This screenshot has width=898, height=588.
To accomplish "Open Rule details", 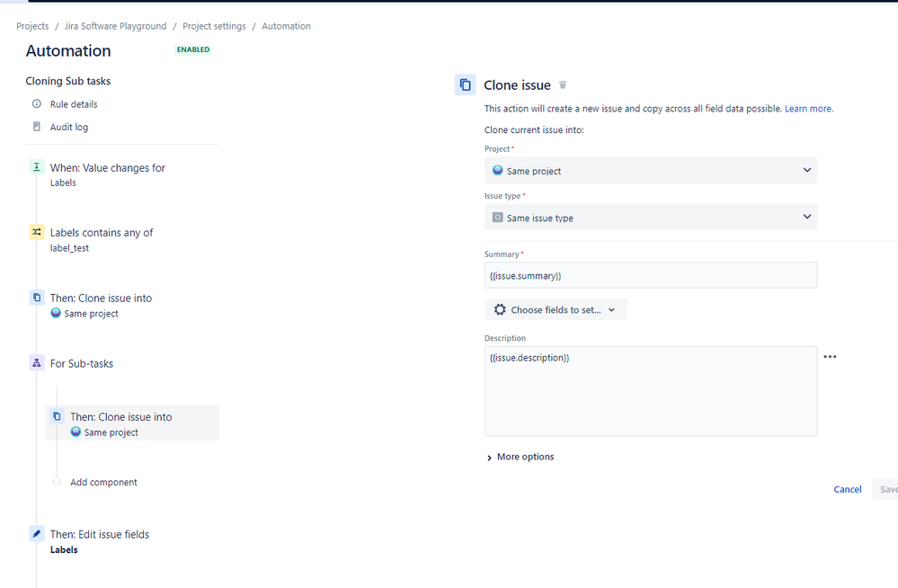I will click(x=74, y=103).
